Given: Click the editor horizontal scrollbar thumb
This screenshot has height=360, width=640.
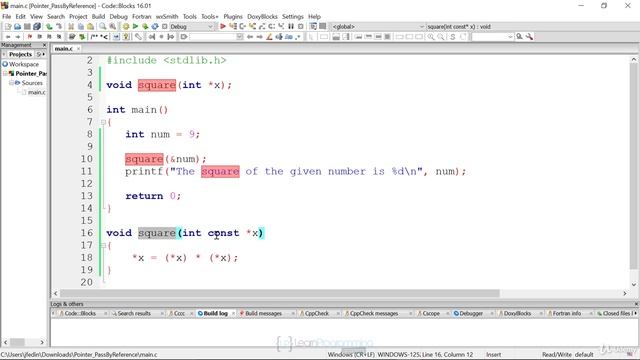Looking at the screenshot, I should (x=280, y=293).
